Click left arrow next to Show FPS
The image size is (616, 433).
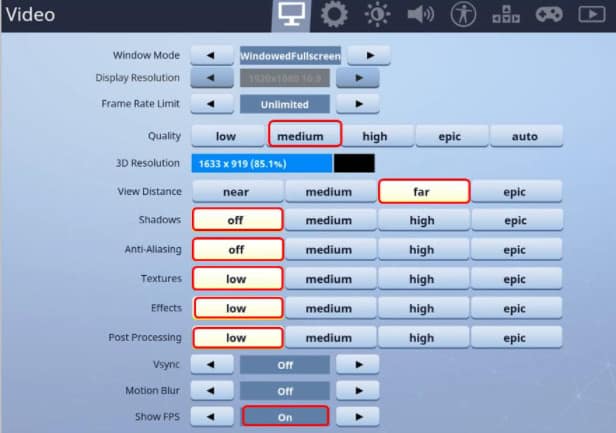(212, 416)
